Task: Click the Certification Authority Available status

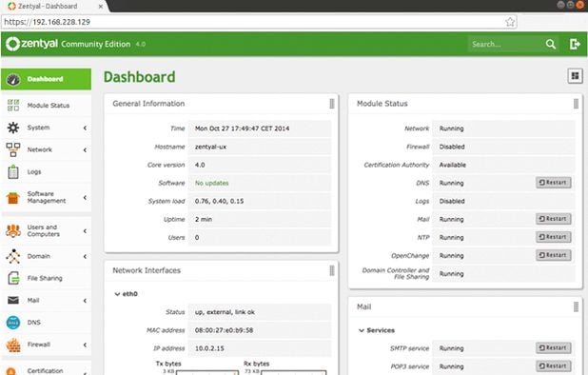Action: pyautogui.click(x=452, y=165)
